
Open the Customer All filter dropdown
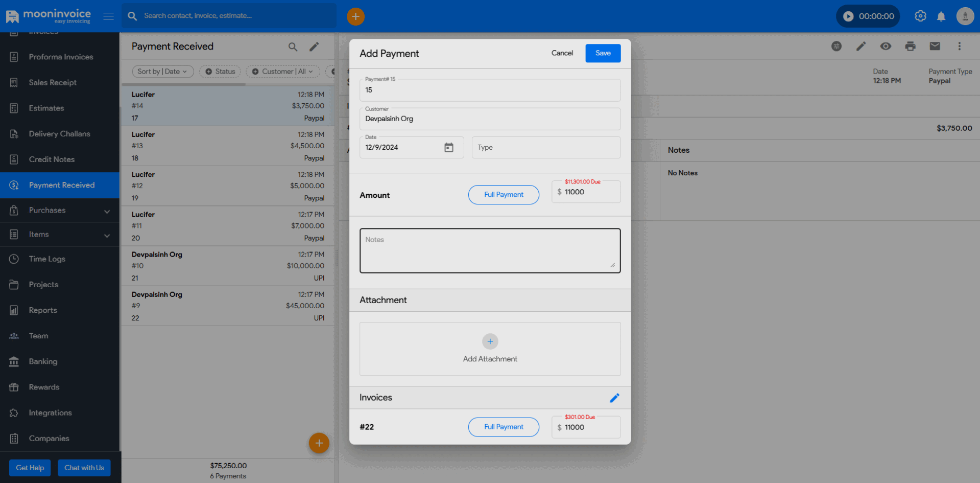tap(283, 72)
